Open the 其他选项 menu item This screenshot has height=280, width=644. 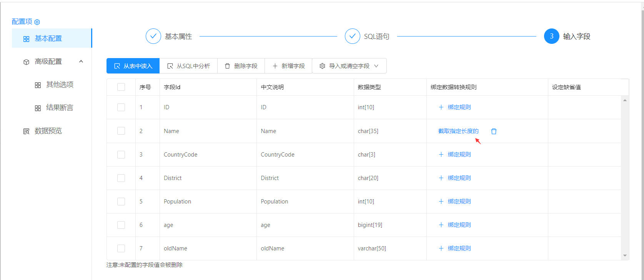(60, 85)
